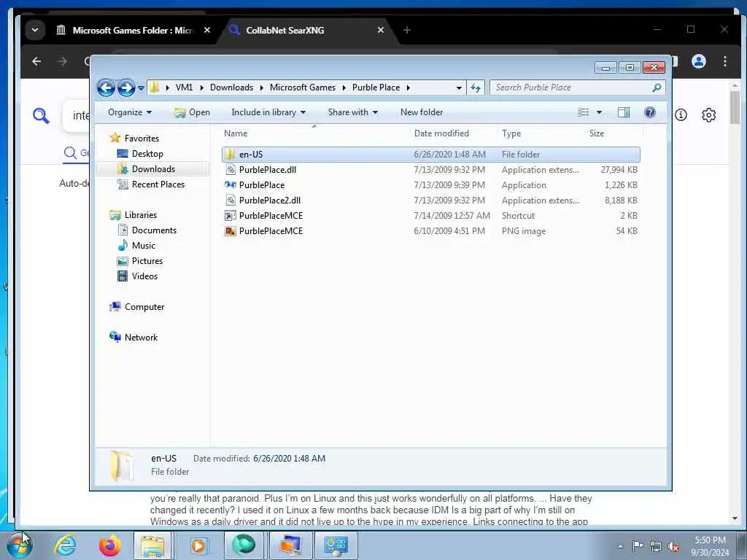Select the PurblePlace.dll file
747x560 pixels.
(430, 170)
